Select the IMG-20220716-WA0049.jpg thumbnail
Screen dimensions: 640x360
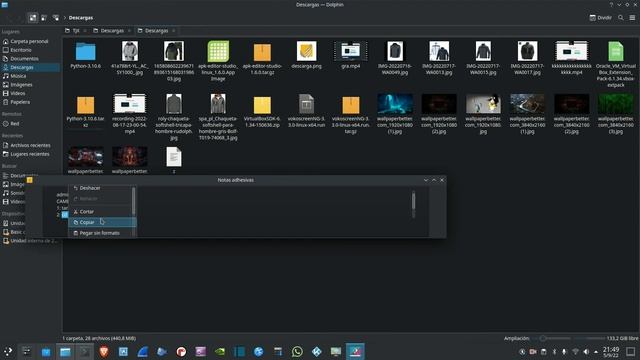pos(395,51)
